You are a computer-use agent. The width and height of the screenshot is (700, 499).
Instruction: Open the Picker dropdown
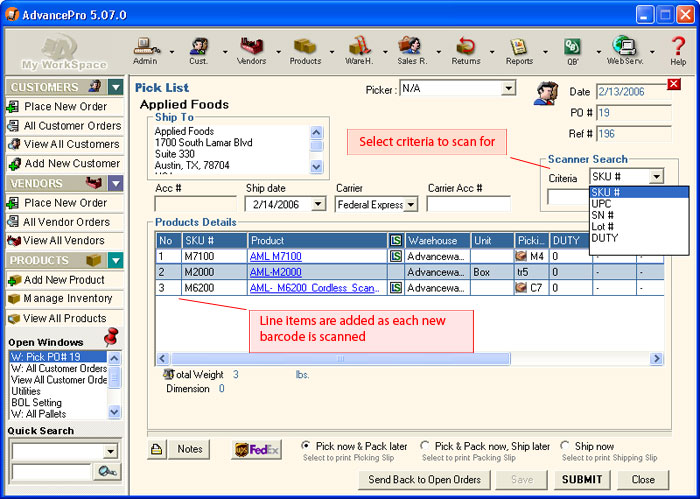tap(508, 88)
